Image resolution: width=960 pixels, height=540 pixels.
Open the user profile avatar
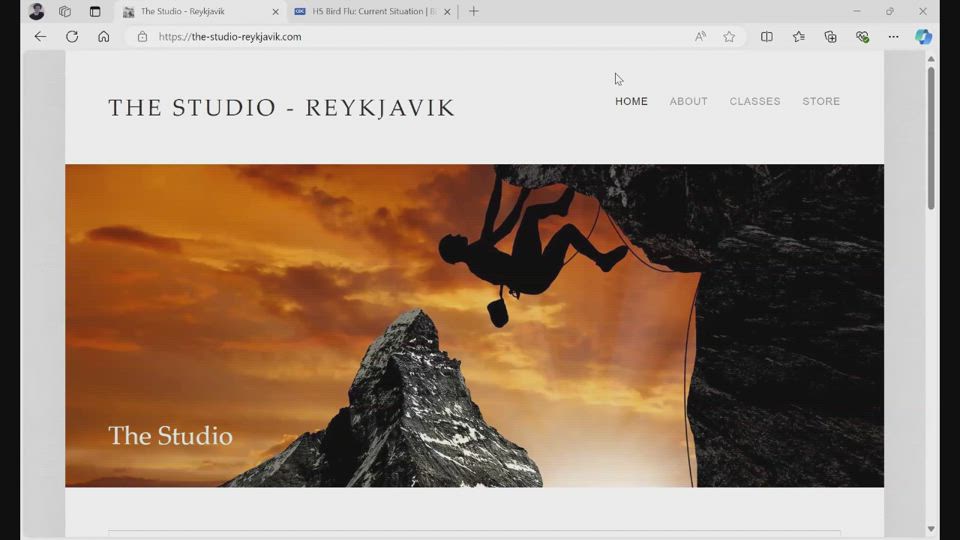(37, 12)
